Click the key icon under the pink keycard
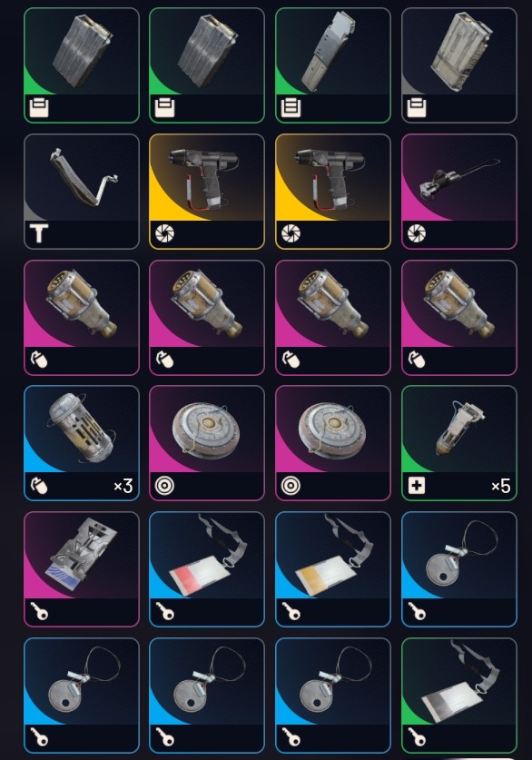The image size is (532, 760). point(39,611)
